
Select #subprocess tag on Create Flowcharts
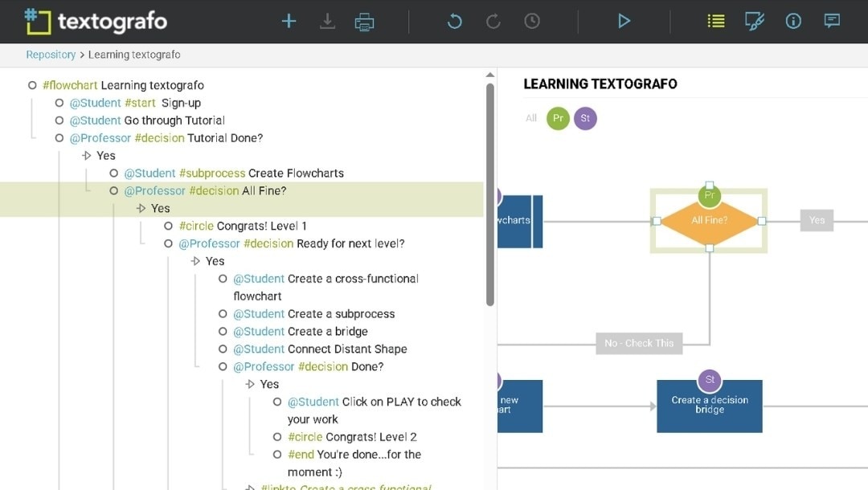pyautogui.click(x=212, y=173)
